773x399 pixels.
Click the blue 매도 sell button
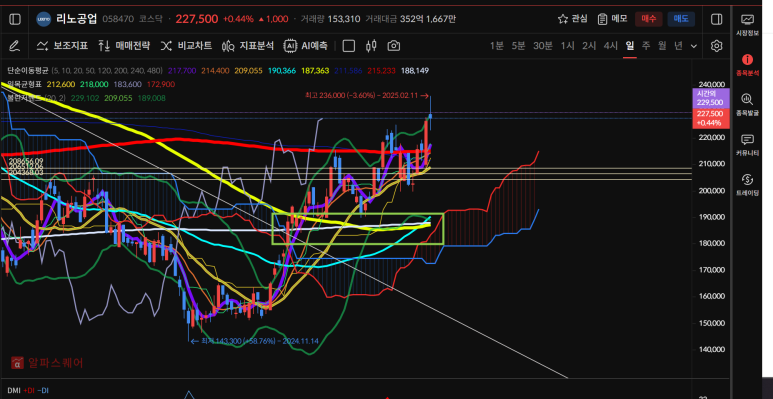click(681, 19)
